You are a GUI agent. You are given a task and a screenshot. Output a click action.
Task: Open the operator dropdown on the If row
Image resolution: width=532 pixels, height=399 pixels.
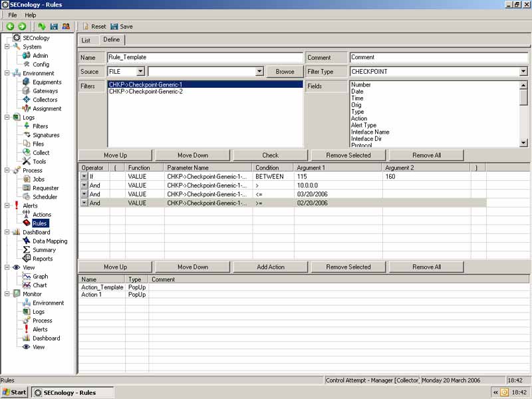coord(84,176)
